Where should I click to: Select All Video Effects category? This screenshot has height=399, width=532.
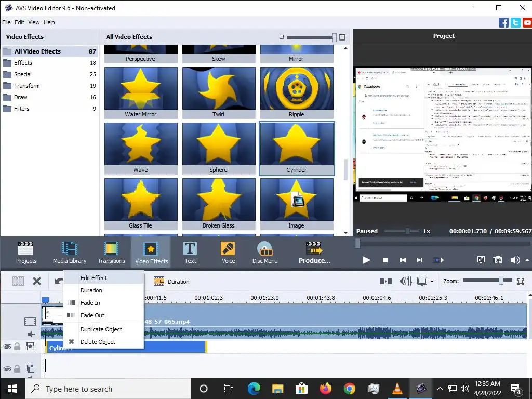point(50,51)
